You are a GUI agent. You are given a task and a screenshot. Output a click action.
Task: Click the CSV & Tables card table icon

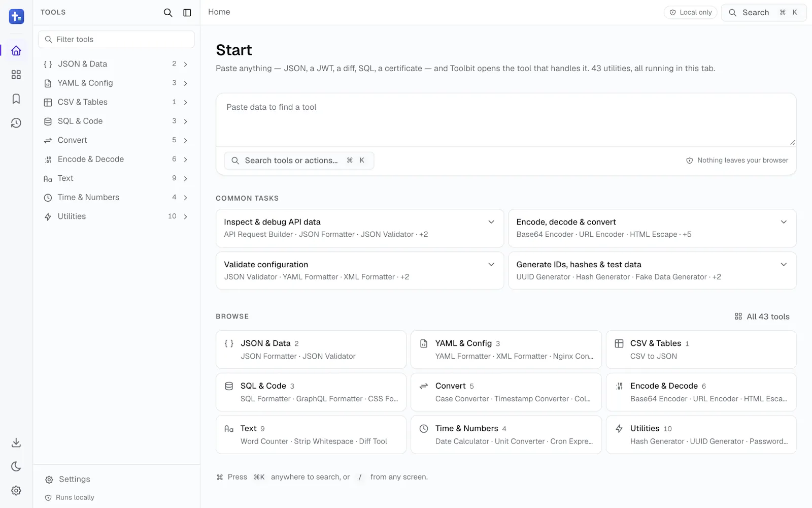click(x=619, y=343)
